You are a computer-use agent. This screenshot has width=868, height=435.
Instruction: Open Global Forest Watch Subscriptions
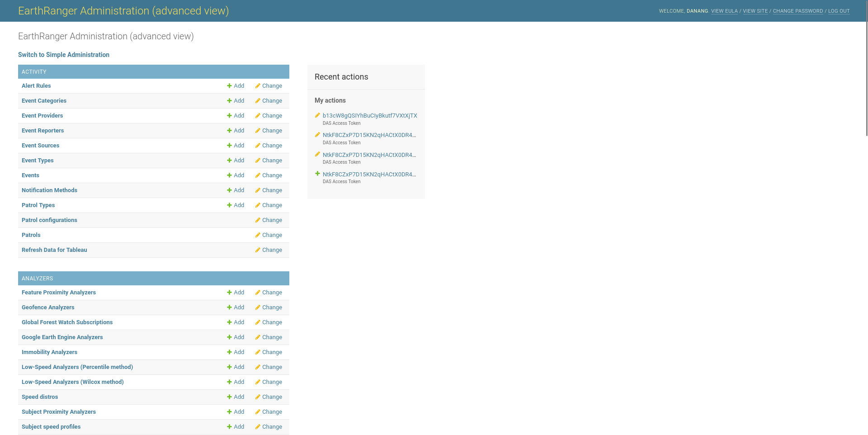click(x=67, y=322)
